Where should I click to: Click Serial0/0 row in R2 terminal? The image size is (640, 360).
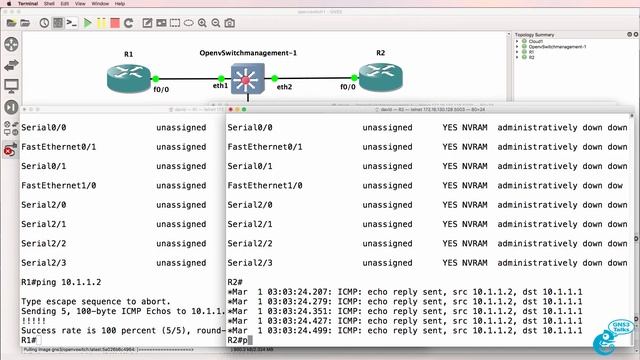pyautogui.click(x=427, y=127)
